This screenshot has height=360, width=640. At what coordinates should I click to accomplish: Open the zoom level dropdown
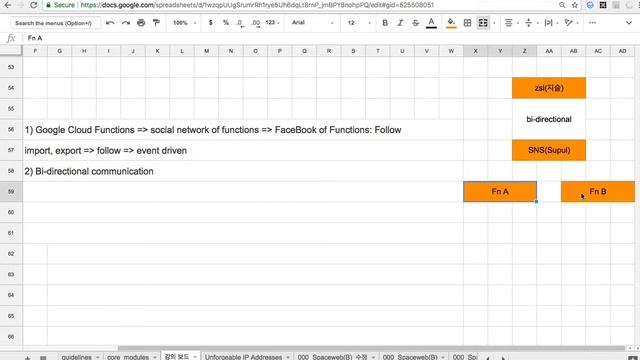coord(184,23)
